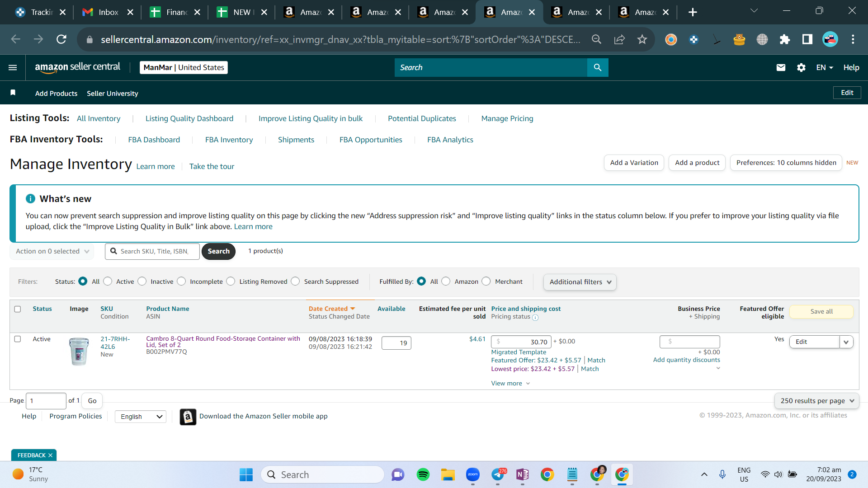Image resolution: width=868 pixels, height=488 pixels.
Task: Open the Edit action dropdown arrow
Action: 846,342
